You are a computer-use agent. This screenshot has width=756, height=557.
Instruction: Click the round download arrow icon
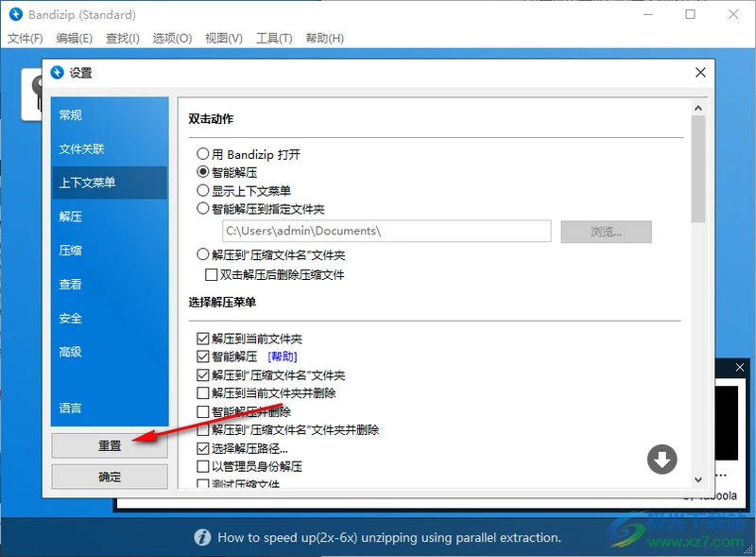point(662,460)
